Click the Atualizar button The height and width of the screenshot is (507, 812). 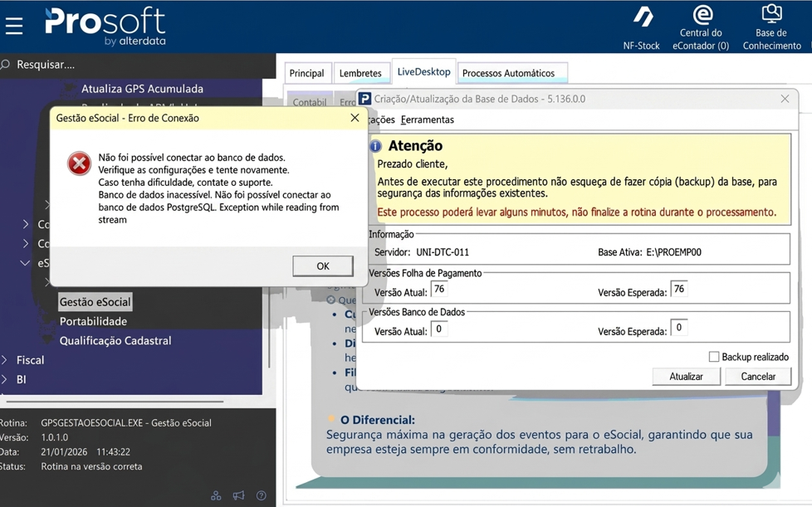[x=686, y=377]
